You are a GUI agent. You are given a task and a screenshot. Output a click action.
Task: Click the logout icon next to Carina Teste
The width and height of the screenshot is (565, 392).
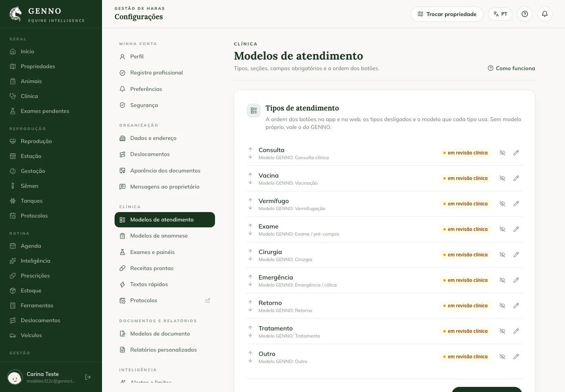pyautogui.click(x=88, y=377)
